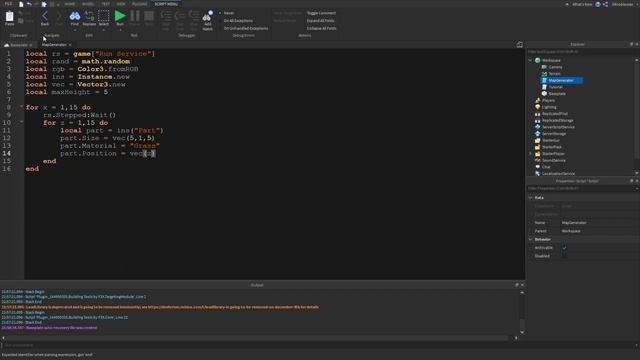This screenshot has width=640, height=360.
Task: Collapse the Workspace tree node
Action: point(531,60)
